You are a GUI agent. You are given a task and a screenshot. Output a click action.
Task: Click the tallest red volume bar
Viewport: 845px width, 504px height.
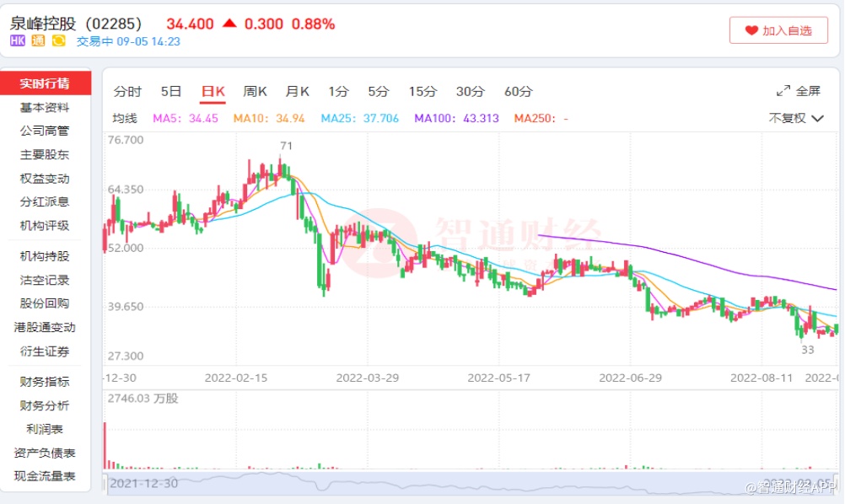tap(105, 445)
